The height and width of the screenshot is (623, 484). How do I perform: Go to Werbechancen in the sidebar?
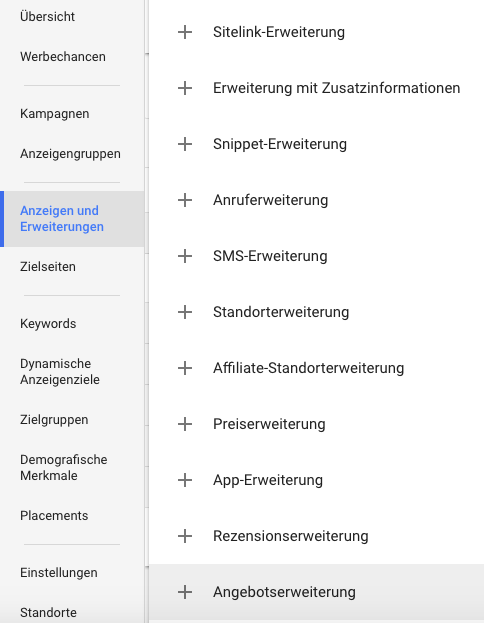point(63,57)
